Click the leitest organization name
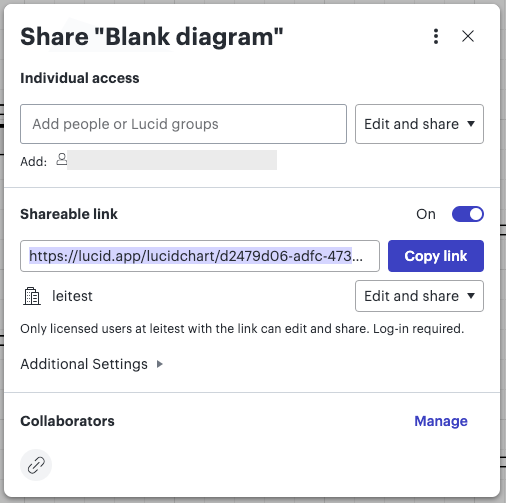This screenshot has height=503, width=506. click(72, 296)
